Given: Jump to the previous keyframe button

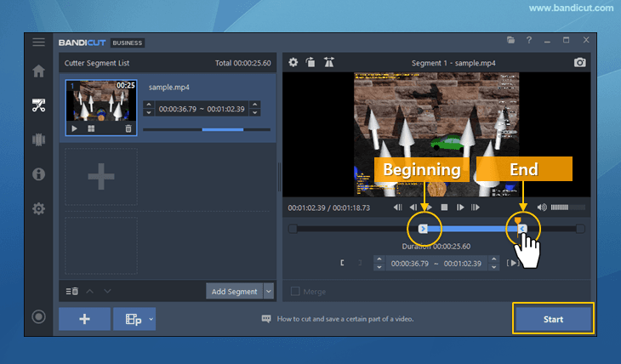Looking at the screenshot, I should point(398,208).
